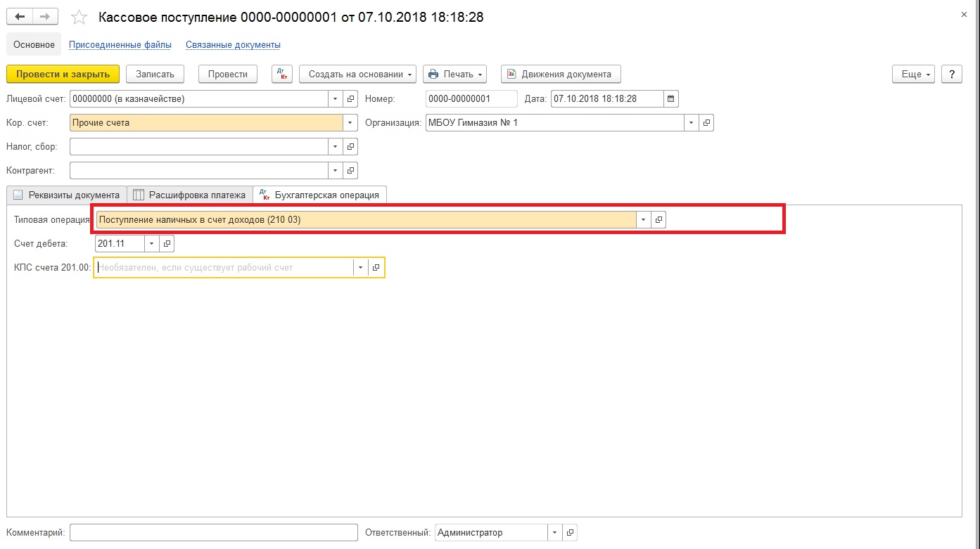The image size is (980, 549).
Task: Click the Дт/Кт postings icon in toolbar
Action: tap(281, 75)
